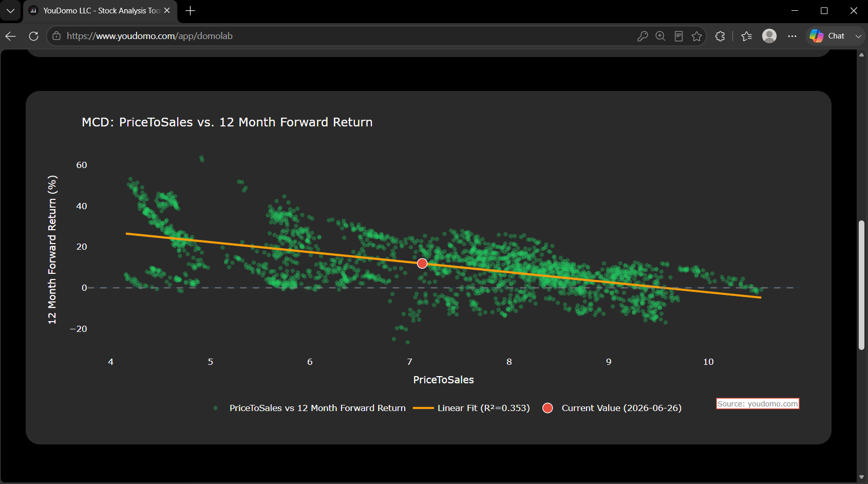This screenshot has height=484, width=868.
Task: Add this page to favorites
Action: tap(696, 36)
